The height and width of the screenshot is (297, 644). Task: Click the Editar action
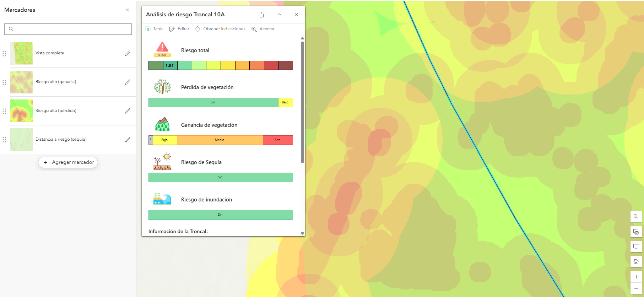(179, 29)
